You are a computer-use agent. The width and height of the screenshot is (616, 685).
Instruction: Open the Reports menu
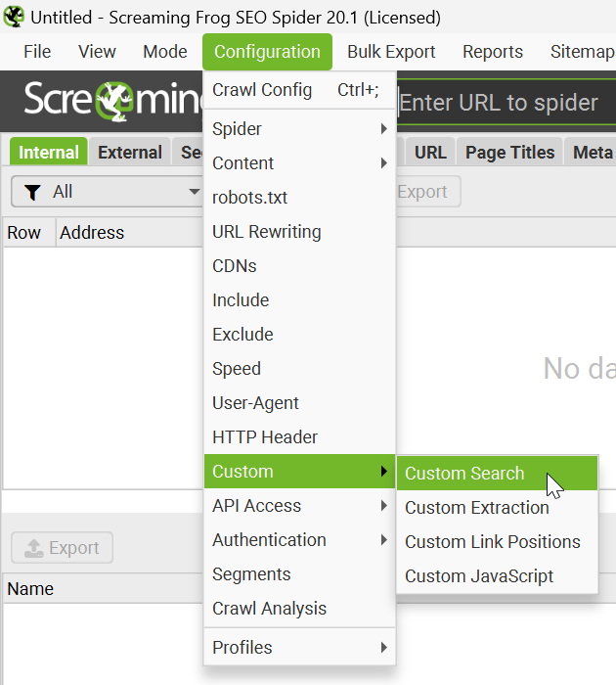coord(493,52)
